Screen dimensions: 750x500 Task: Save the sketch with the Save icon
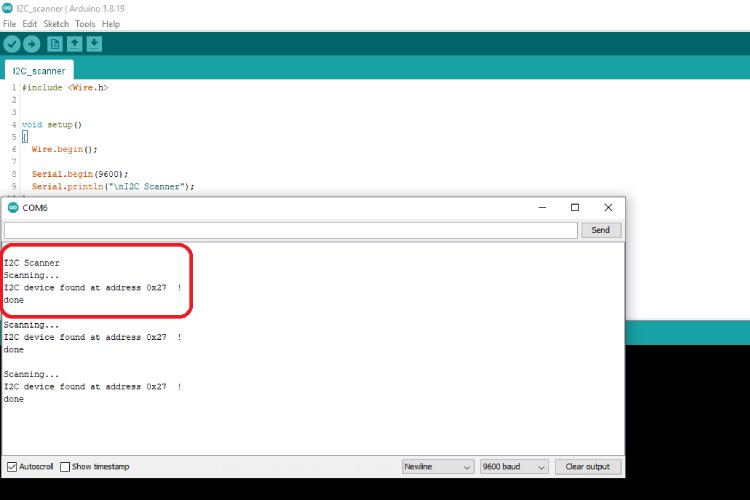(x=94, y=44)
